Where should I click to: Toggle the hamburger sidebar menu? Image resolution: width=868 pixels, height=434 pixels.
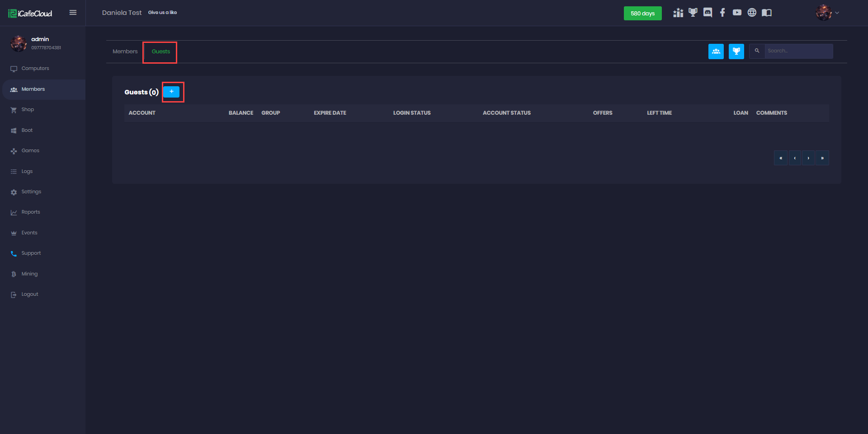(x=73, y=13)
